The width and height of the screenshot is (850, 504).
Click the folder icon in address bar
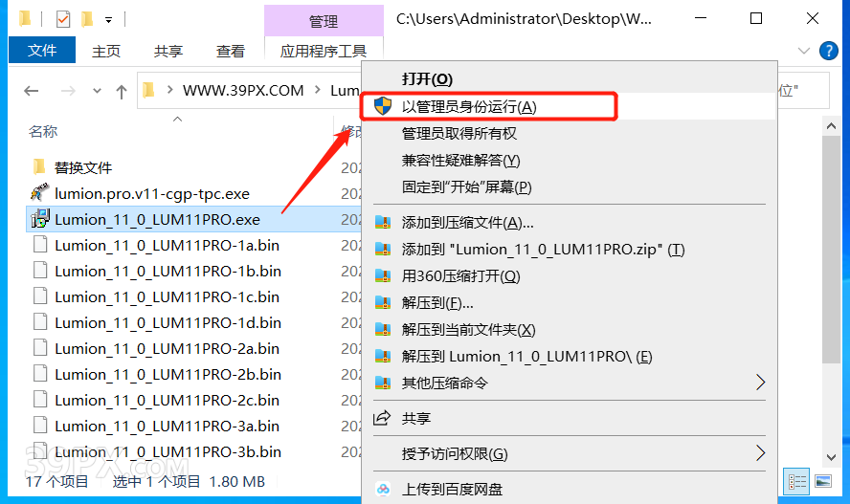[x=148, y=90]
